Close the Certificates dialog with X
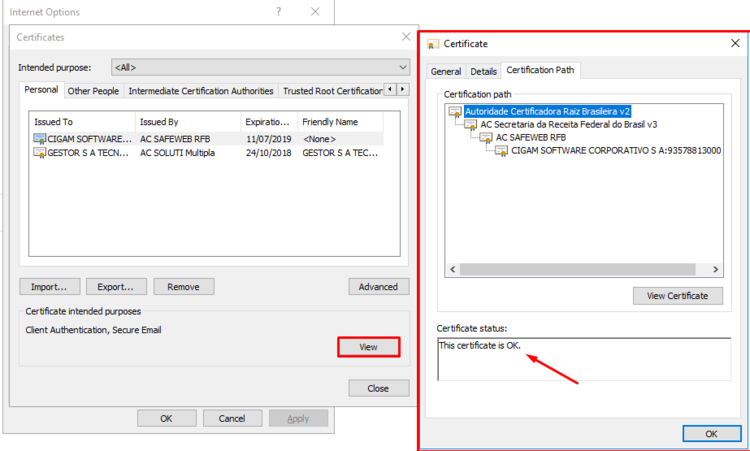750x451 pixels. pos(406,37)
